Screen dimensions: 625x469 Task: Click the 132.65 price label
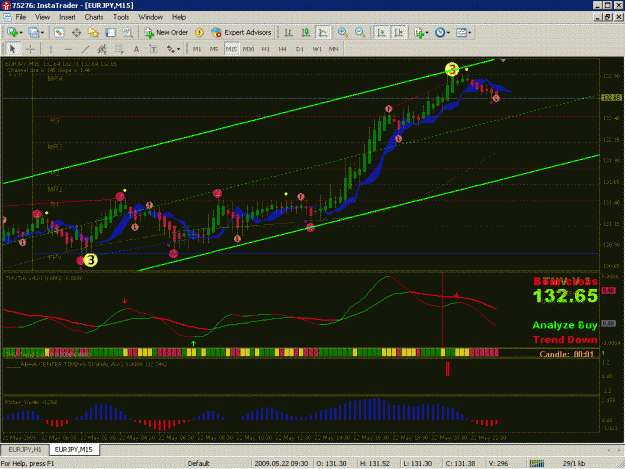565,296
